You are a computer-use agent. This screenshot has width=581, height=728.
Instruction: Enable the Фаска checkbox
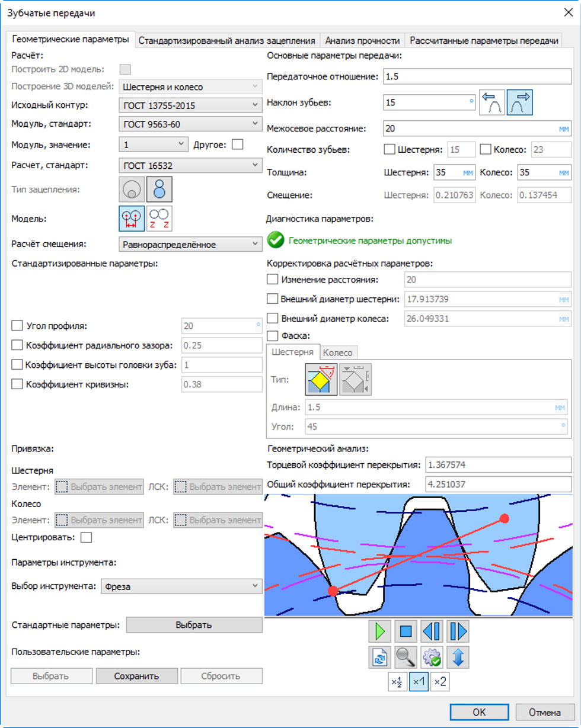[x=273, y=335]
